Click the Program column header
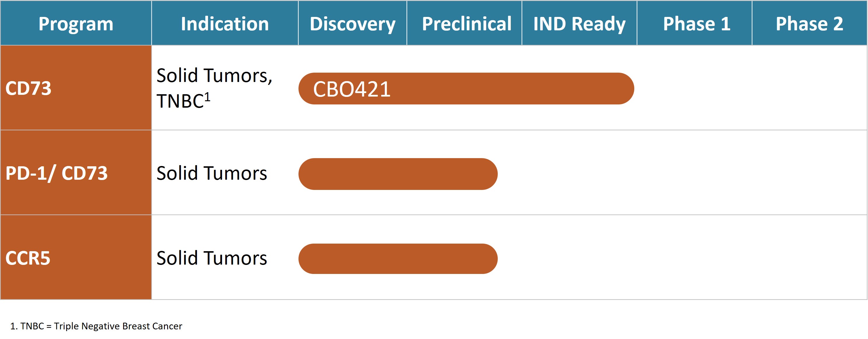This screenshot has height=339, width=868. click(x=76, y=24)
